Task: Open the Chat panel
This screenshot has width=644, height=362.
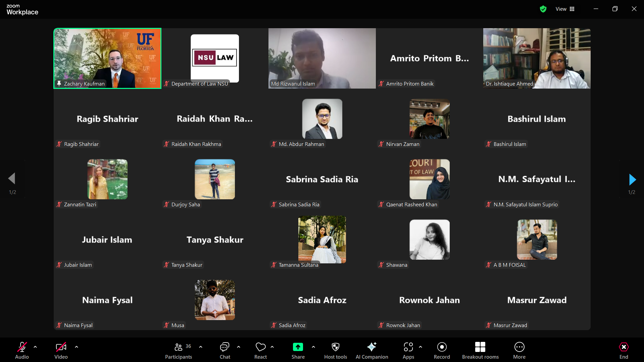Action: tap(225, 350)
